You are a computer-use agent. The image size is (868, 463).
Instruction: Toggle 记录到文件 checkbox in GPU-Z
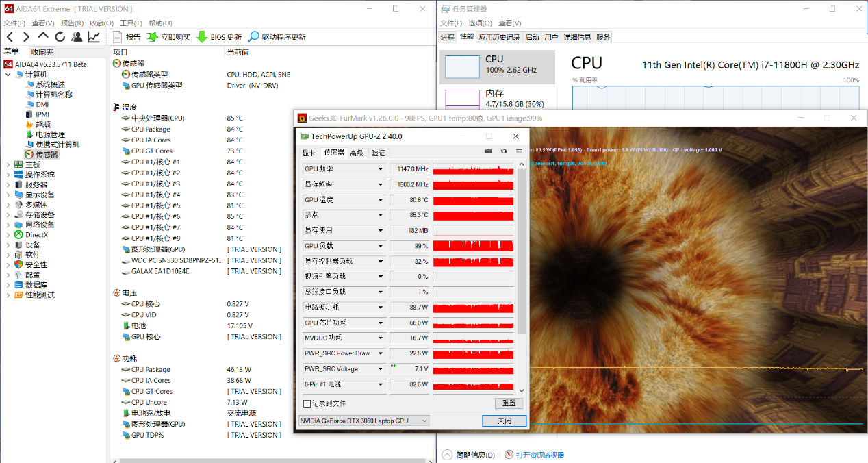pyautogui.click(x=307, y=403)
